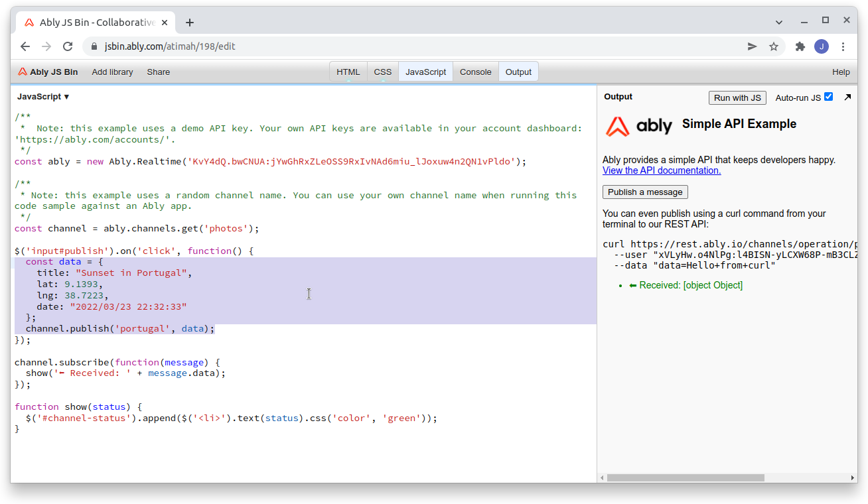Click the Simple API Example heading
The height and width of the screenshot is (504, 868).
739,124
